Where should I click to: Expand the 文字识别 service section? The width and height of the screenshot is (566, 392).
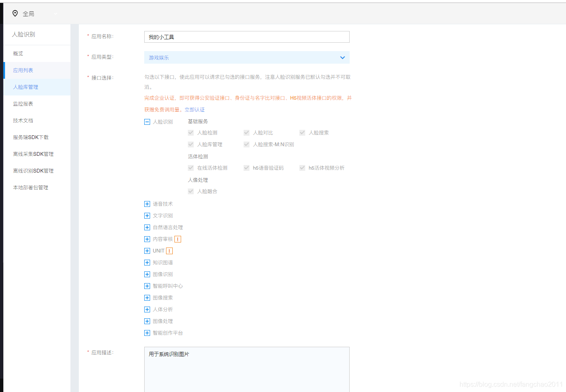[x=147, y=216]
